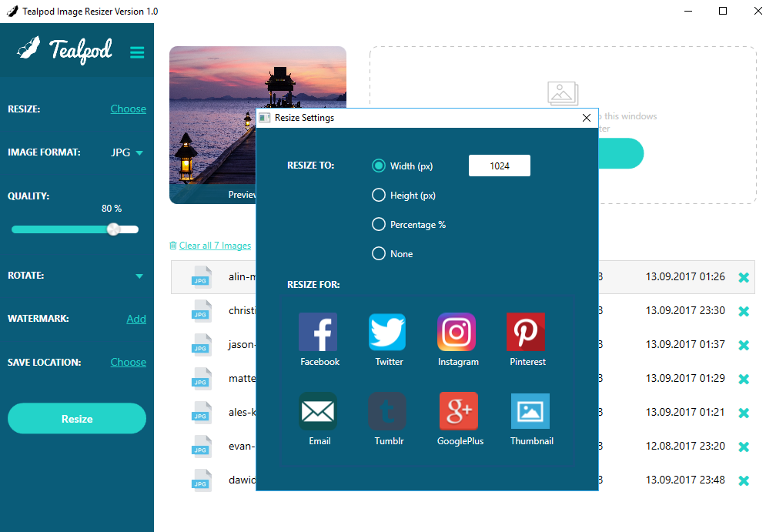Screen dimensions: 776x532
Task: Click JPG file icon of jason- row
Action: [202, 345]
